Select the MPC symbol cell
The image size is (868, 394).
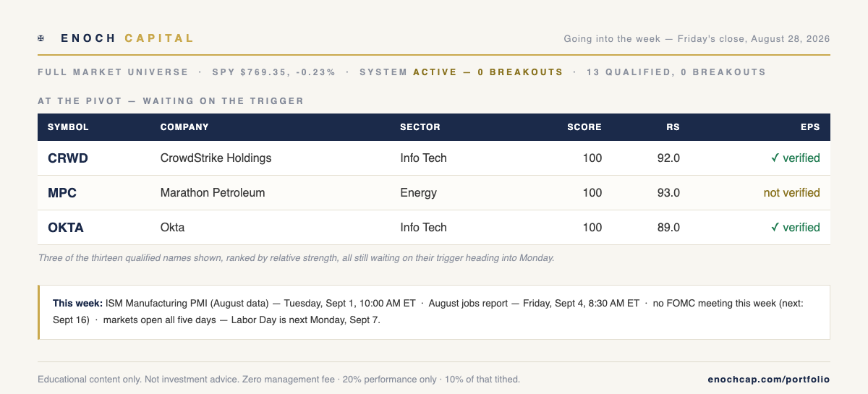62,193
